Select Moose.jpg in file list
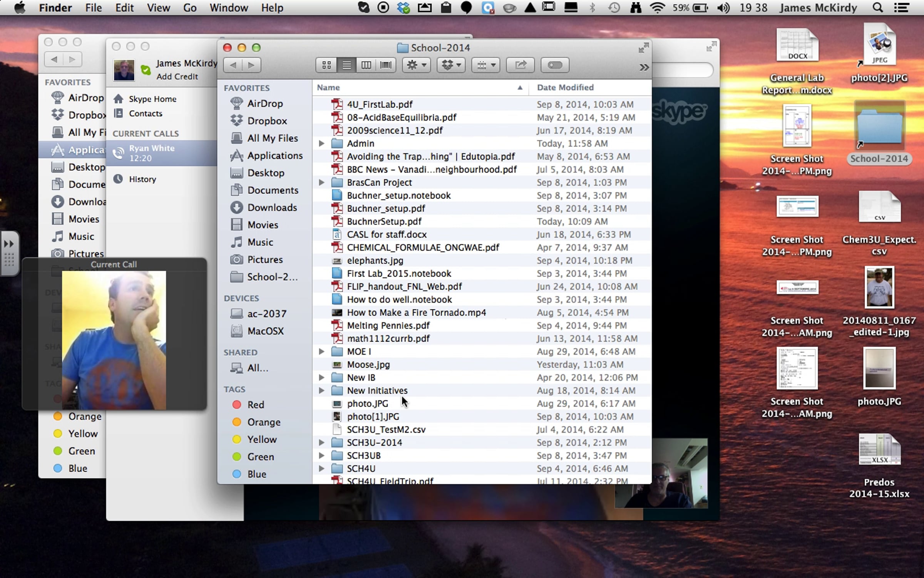The width and height of the screenshot is (924, 578). click(x=368, y=365)
